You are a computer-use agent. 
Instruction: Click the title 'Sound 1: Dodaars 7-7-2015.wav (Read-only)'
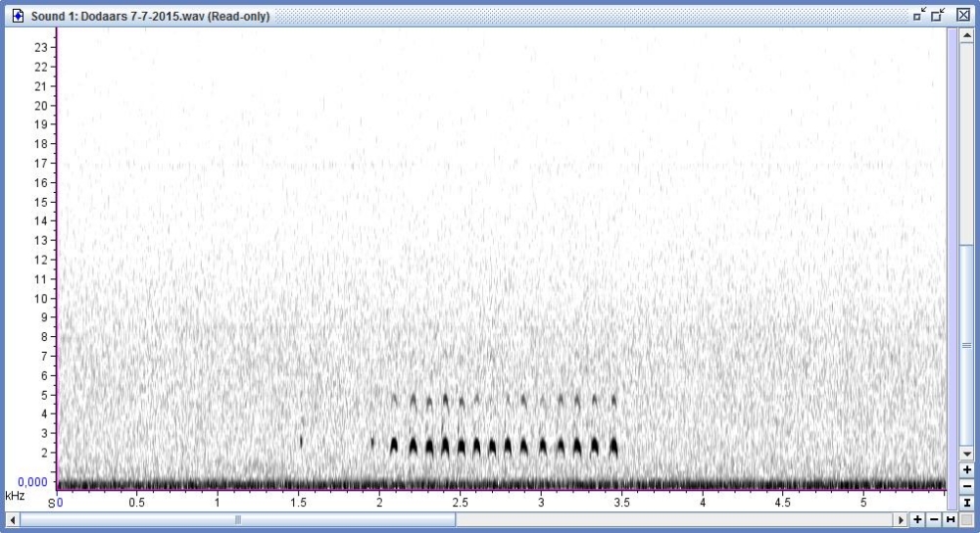point(150,17)
